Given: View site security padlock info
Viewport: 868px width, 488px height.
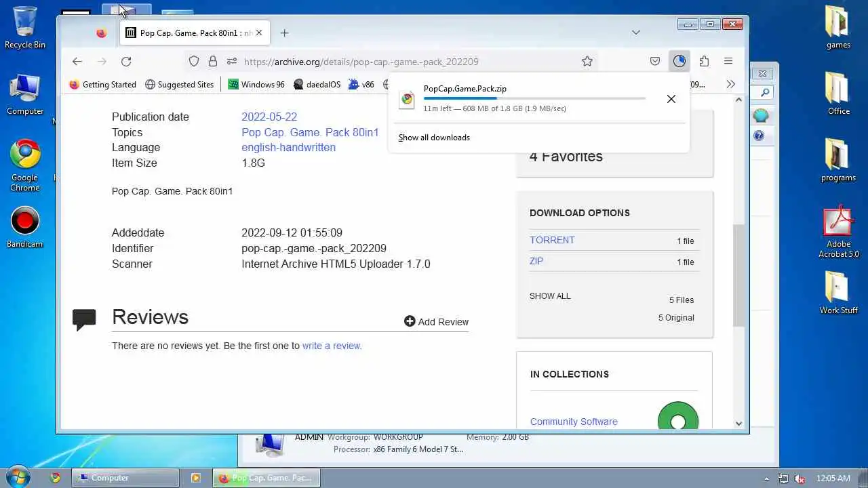Looking at the screenshot, I should (x=213, y=61).
